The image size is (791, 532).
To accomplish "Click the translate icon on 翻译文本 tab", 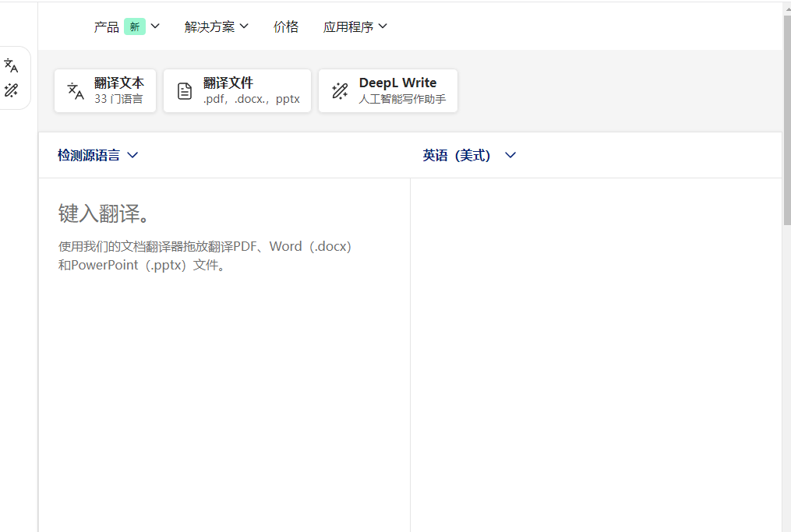I will [76, 91].
